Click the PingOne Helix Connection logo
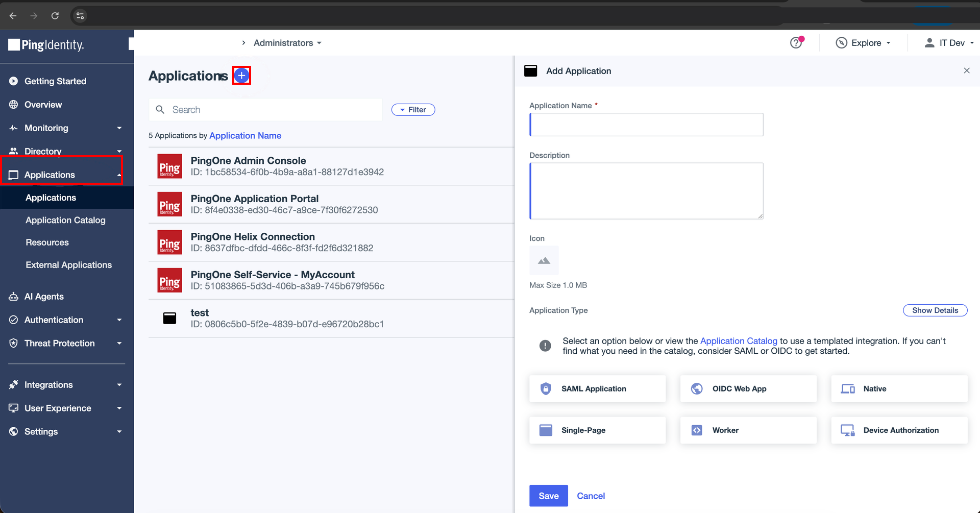980x513 pixels. point(170,242)
